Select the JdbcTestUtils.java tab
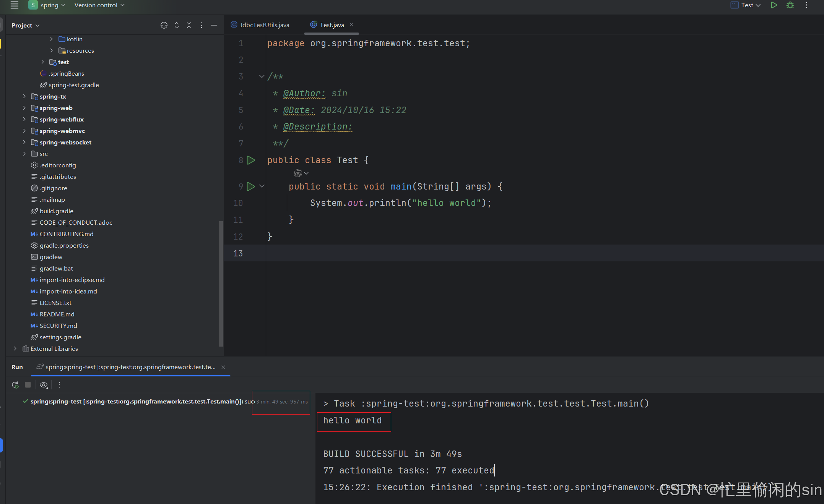Image resolution: width=824 pixels, height=504 pixels. point(263,25)
